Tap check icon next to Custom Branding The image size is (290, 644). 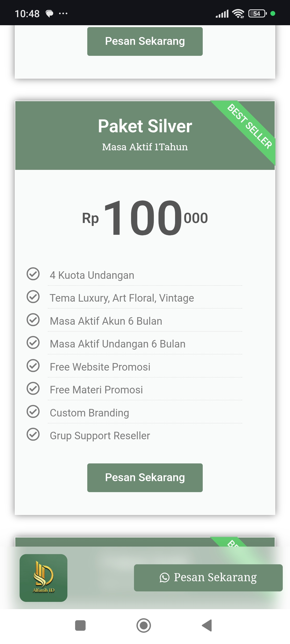tap(33, 412)
